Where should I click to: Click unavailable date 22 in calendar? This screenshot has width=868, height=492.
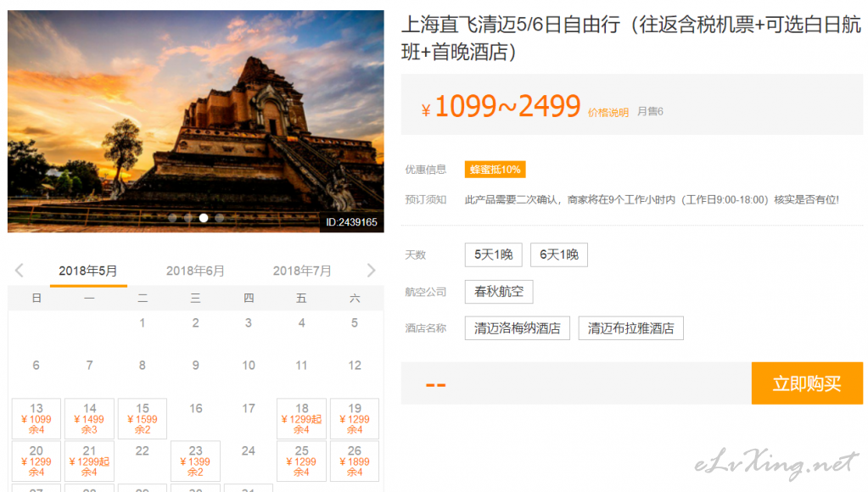click(x=143, y=451)
